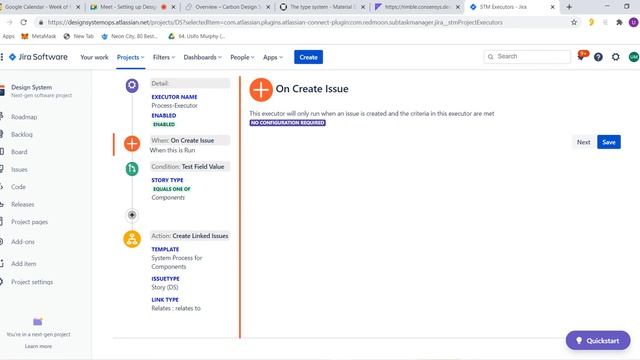Select the When: On Create Issue step

pyautogui.click(x=190, y=140)
